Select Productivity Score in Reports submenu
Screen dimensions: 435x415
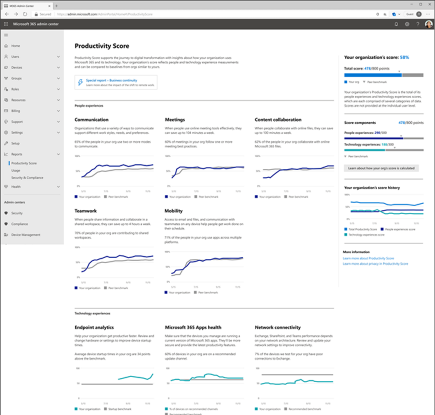pos(24,163)
